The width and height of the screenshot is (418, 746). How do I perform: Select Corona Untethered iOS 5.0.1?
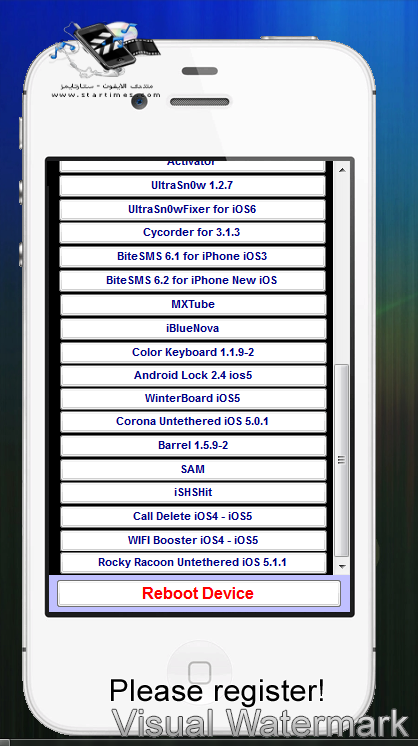coord(193,422)
